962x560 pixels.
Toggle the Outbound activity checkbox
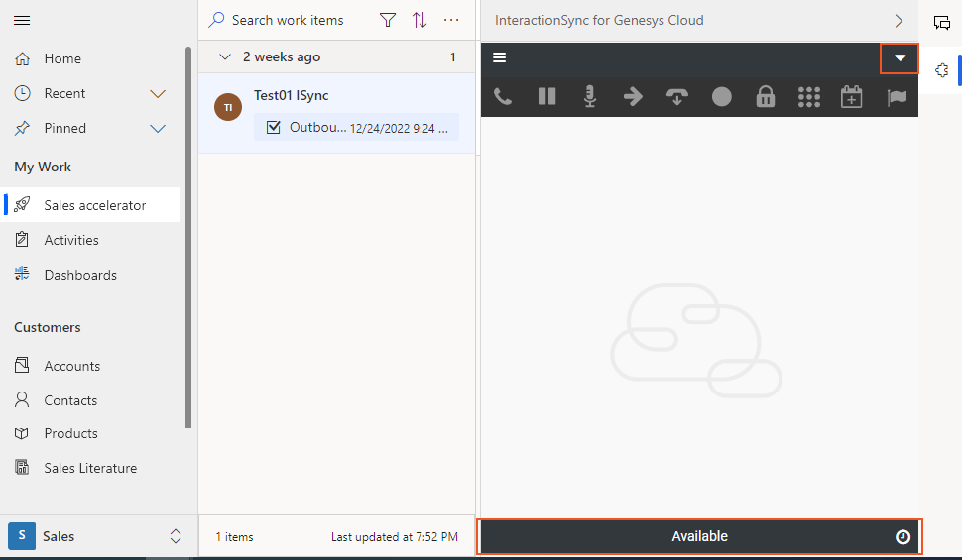274,127
